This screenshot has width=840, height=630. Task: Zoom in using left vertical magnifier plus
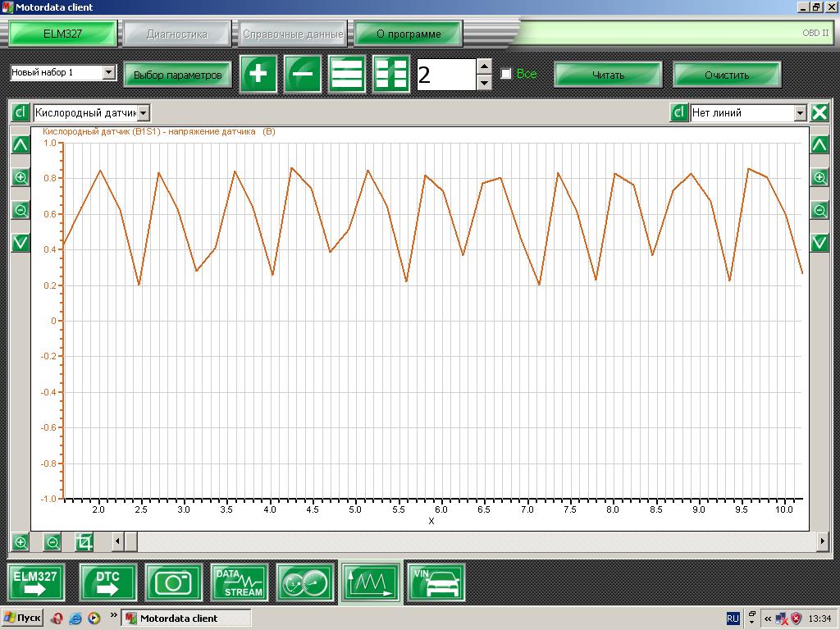(x=21, y=177)
